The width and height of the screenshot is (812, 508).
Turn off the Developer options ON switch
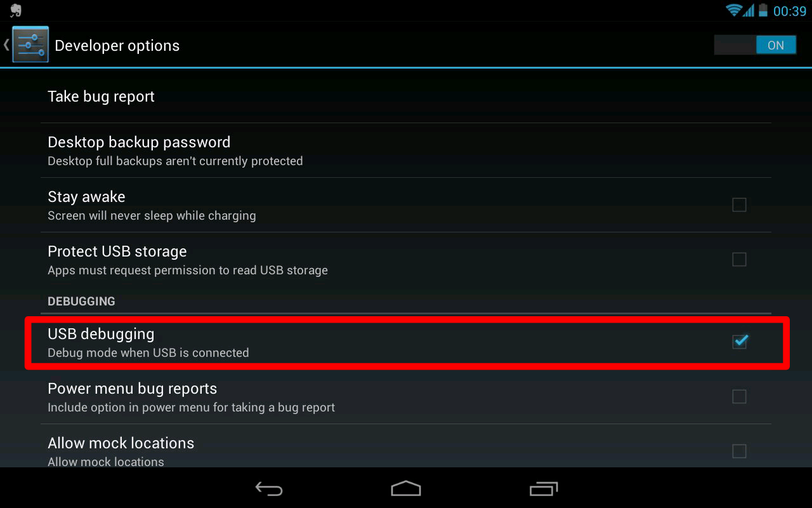[x=755, y=45]
